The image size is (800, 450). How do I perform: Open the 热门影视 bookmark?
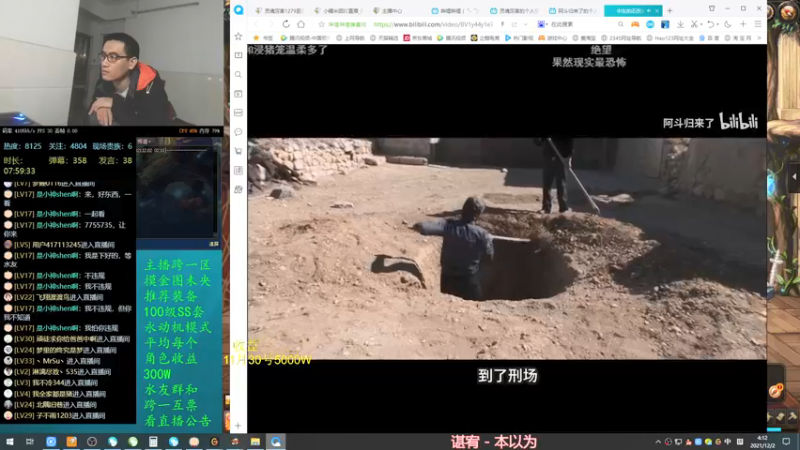[x=519, y=38]
